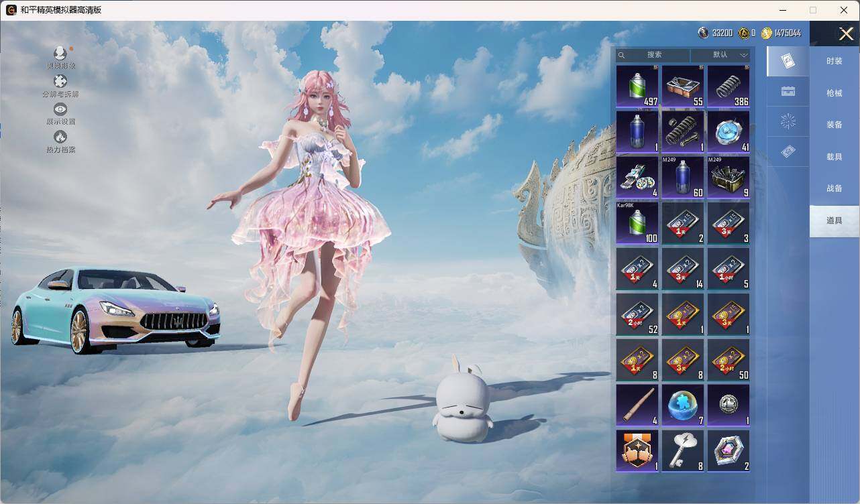This screenshot has width=860, height=504.
Task: Select gold x2 1天 card, count 8
Action: point(637,359)
